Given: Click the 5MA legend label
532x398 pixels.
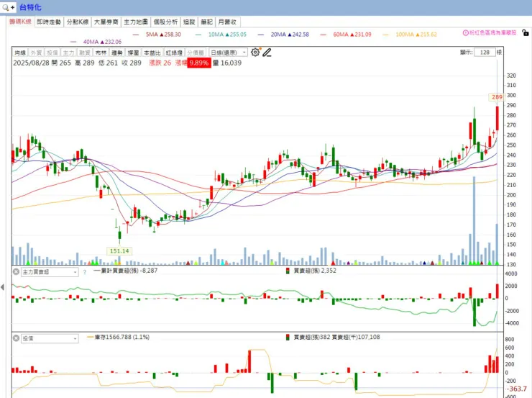Looking at the screenshot, I should (x=163, y=35).
